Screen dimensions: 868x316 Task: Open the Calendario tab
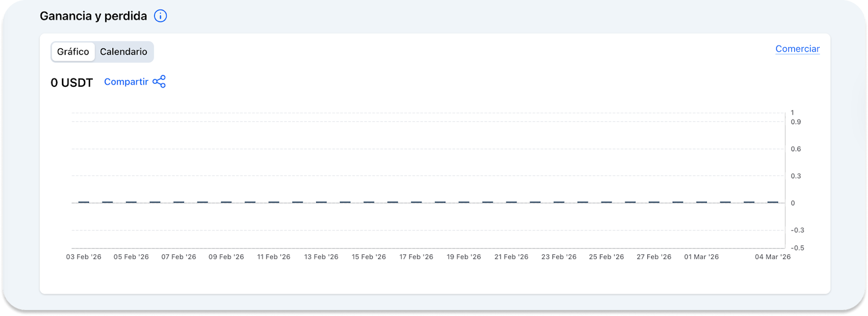coord(124,52)
